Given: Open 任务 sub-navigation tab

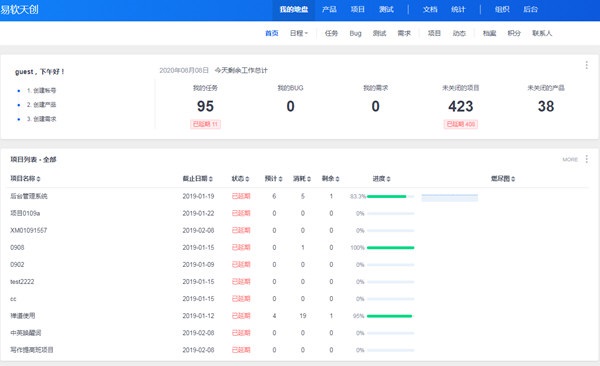Looking at the screenshot, I should click(331, 33).
